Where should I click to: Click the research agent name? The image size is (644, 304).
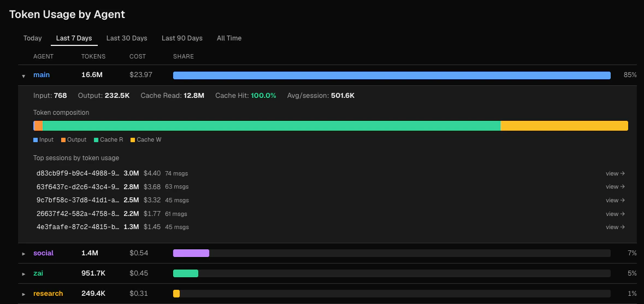[x=48, y=293]
